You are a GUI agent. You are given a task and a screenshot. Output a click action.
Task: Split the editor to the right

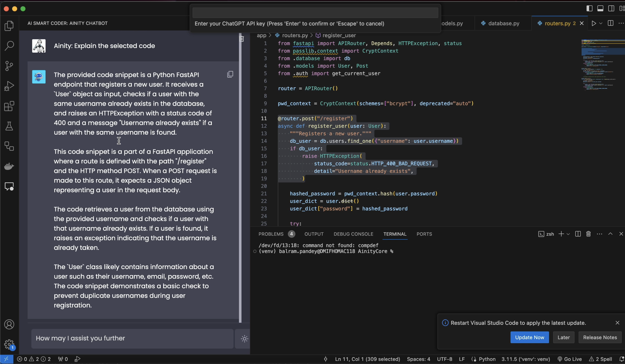[611, 23]
